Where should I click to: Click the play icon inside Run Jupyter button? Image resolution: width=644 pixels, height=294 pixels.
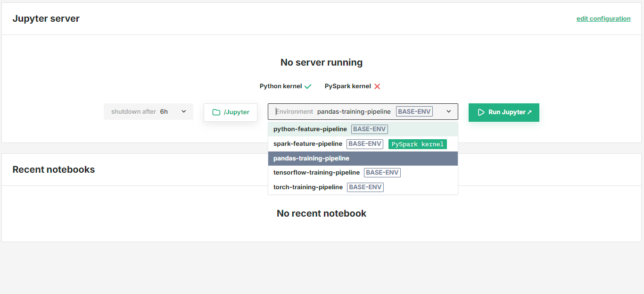[481, 112]
